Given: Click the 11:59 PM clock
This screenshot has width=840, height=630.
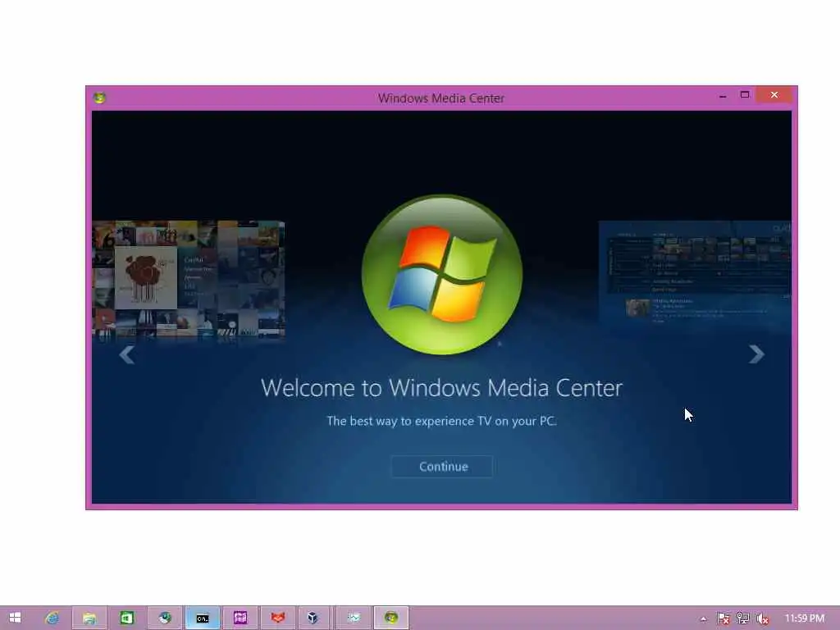Looking at the screenshot, I should pos(805,619).
